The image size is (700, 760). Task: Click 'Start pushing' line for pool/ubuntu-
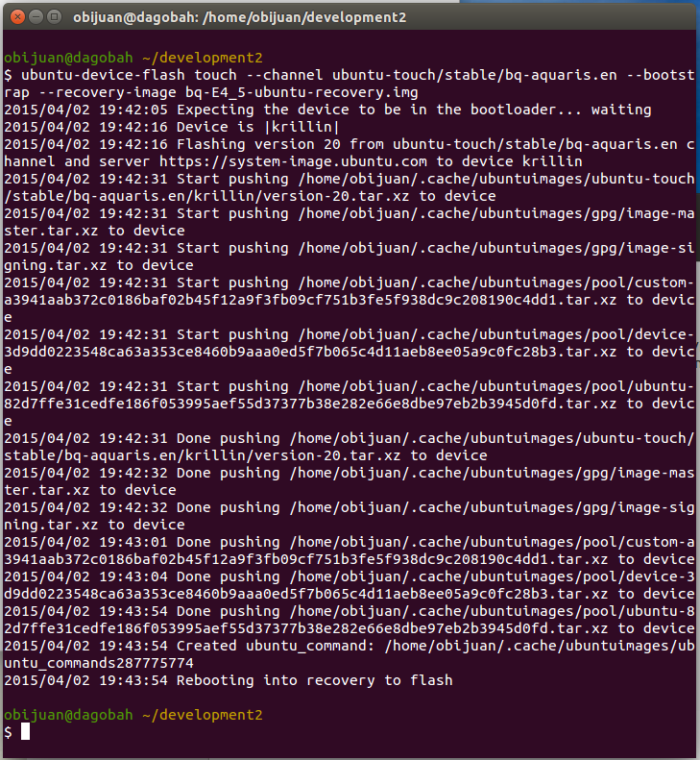(x=350, y=386)
